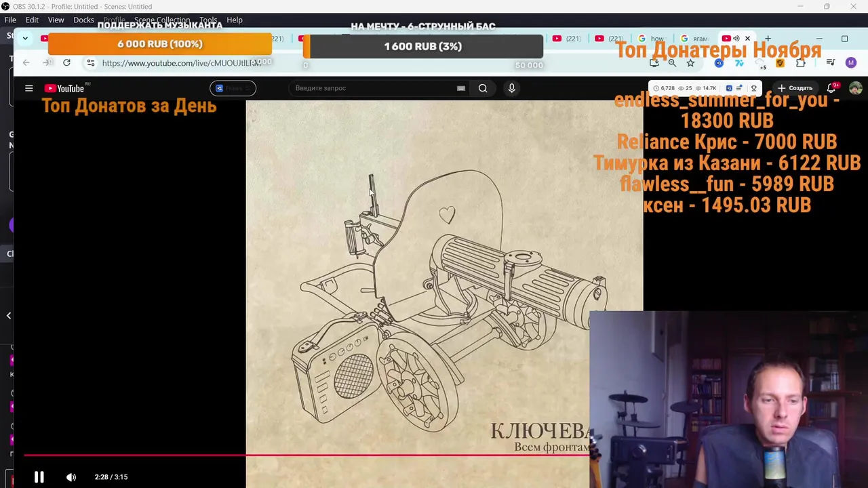The width and height of the screenshot is (868, 488).
Task: Submit search with the magnifier button
Action: (x=483, y=88)
